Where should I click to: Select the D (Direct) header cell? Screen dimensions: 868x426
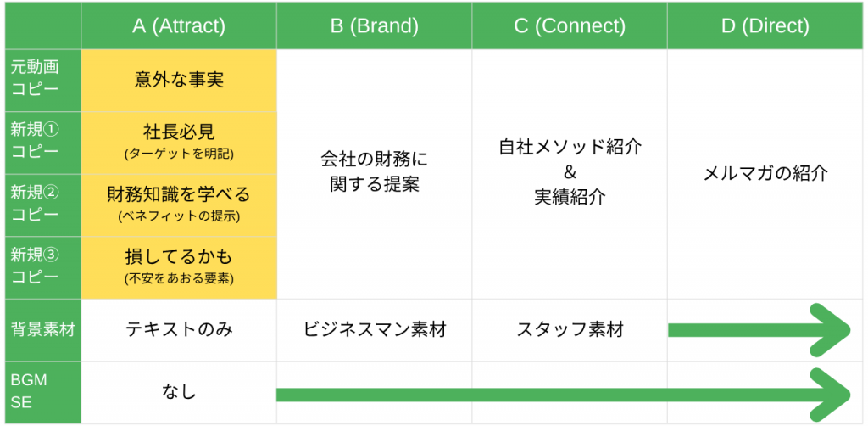[765, 26]
